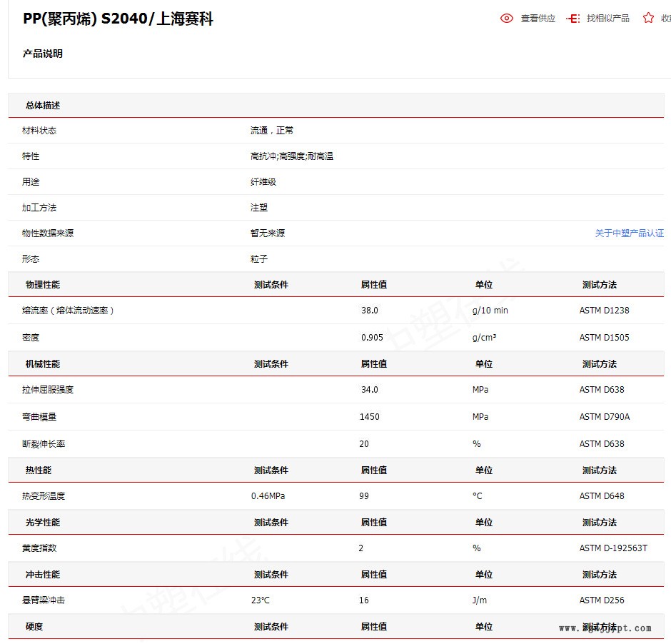Click the PP(聚丙烯) S2040 product title
The height and width of the screenshot is (644, 671).
pos(118,19)
